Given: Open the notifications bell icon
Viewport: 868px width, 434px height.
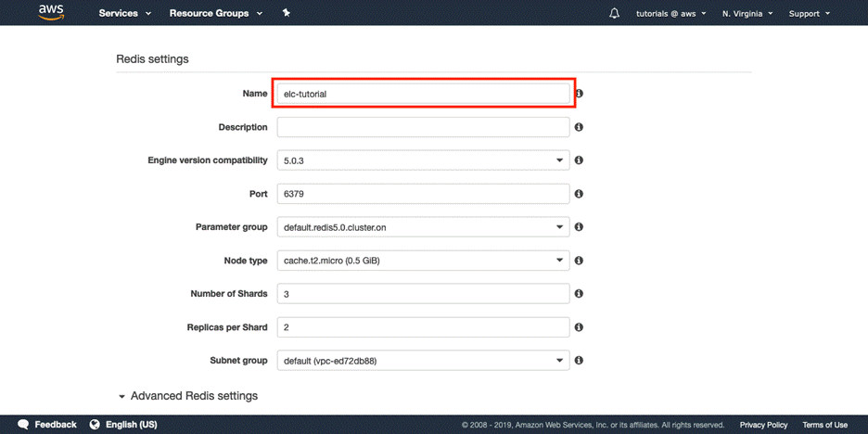Looking at the screenshot, I should pos(614,13).
